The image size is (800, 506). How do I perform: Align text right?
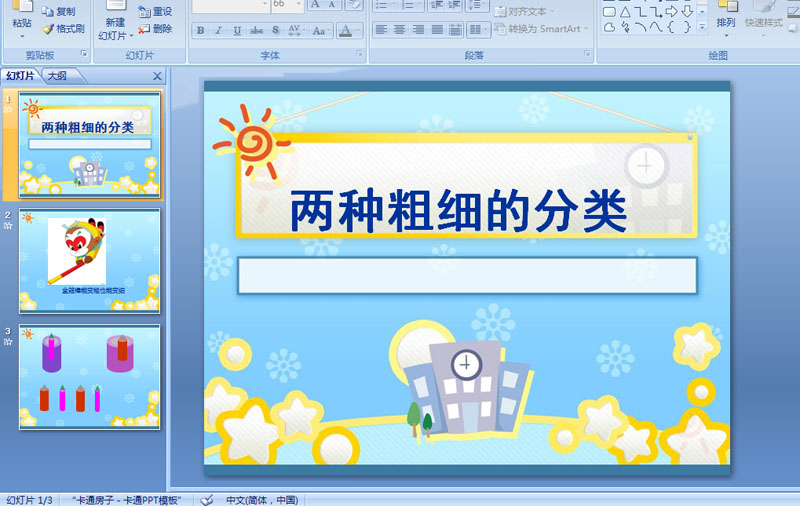418,30
